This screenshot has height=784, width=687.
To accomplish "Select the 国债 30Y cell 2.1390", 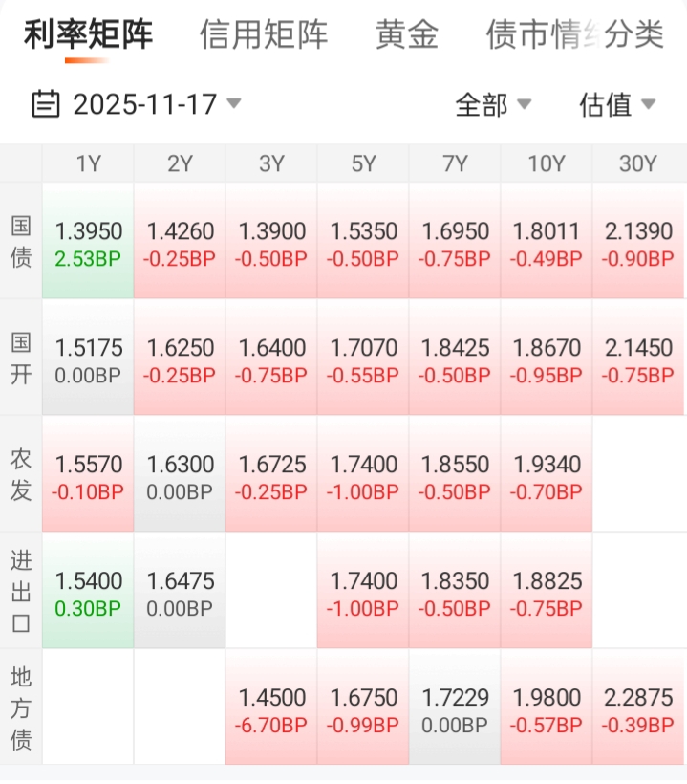I will (x=638, y=242).
